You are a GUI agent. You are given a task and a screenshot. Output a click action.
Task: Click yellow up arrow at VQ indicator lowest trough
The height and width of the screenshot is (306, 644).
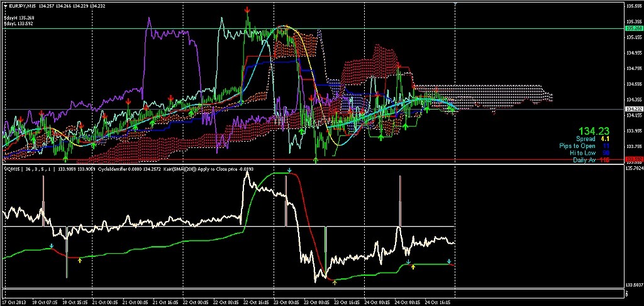[x=335, y=282]
